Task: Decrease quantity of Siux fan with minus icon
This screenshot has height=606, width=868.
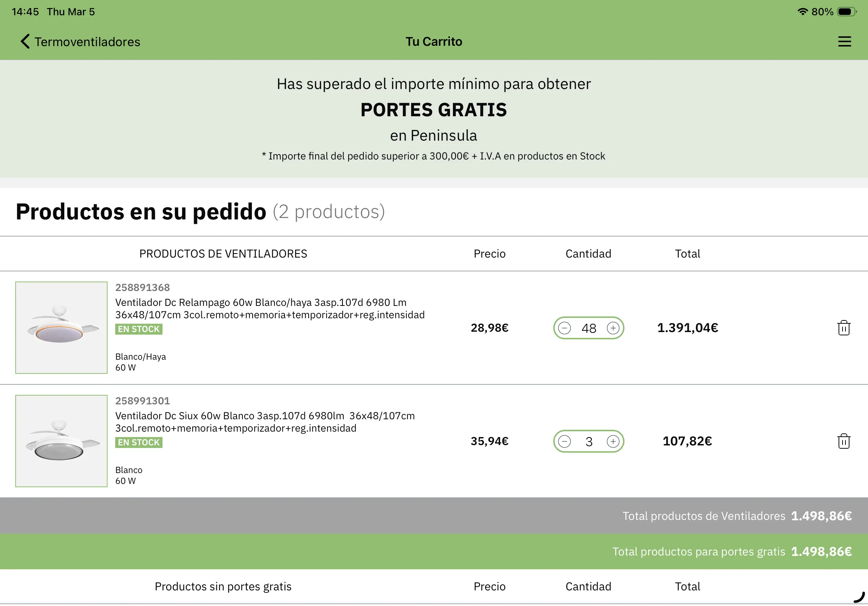Action: pyautogui.click(x=564, y=441)
